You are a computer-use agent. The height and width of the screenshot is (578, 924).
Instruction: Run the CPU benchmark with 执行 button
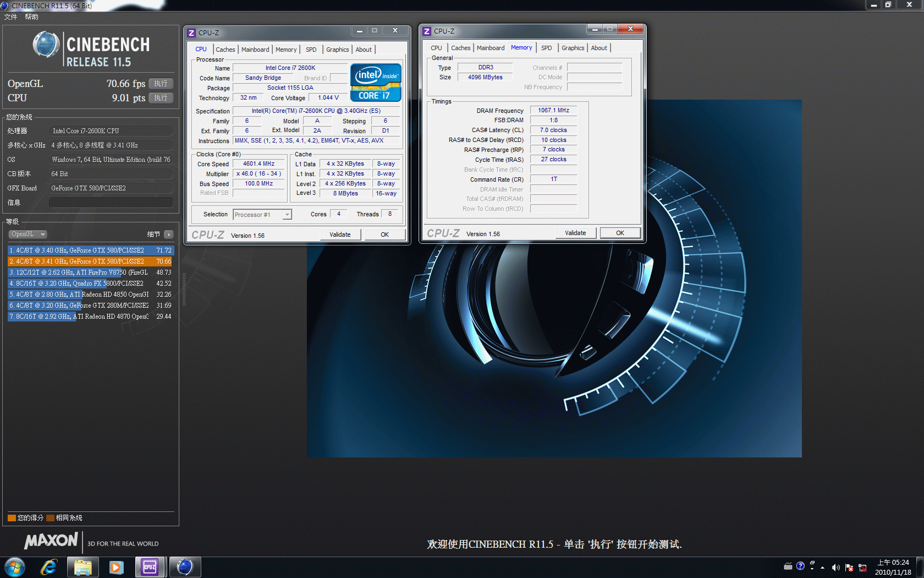pos(161,98)
